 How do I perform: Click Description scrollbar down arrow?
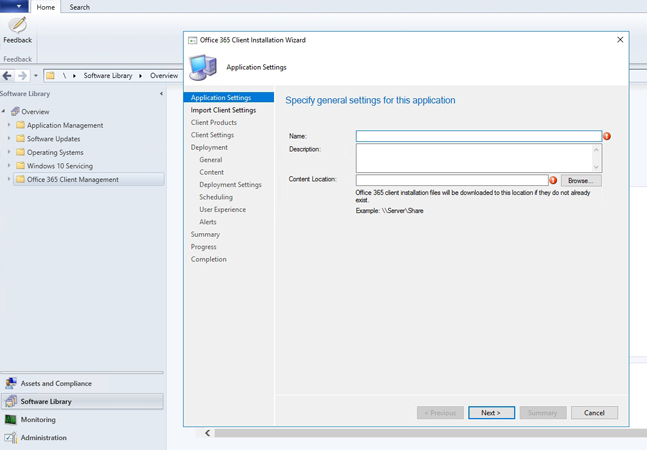tap(597, 167)
